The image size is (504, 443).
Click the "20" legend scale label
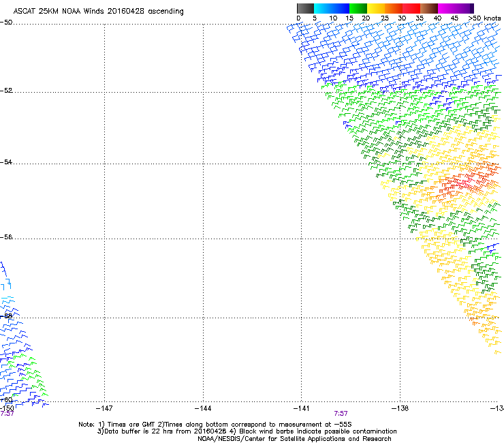366,18
